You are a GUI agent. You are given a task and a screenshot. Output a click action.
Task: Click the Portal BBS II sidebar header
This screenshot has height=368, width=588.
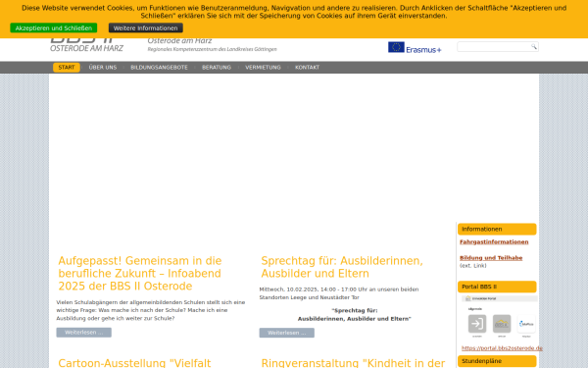[497, 287]
